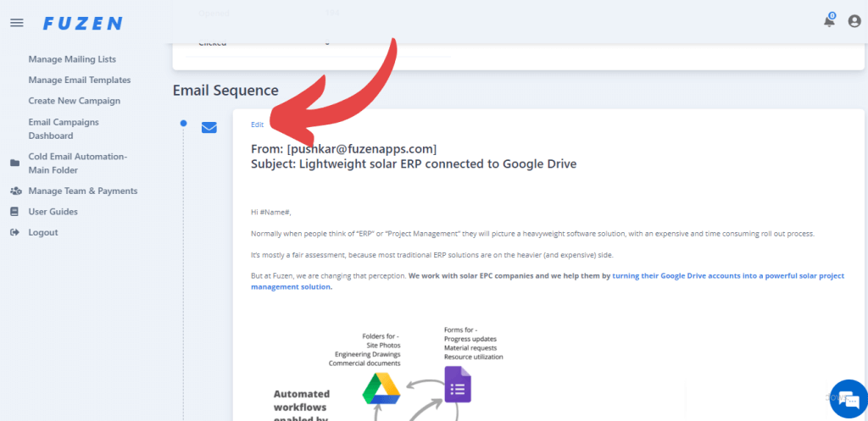Click the blue envelope email step icon
868x421 pixels.
click(x=209, y=128)
